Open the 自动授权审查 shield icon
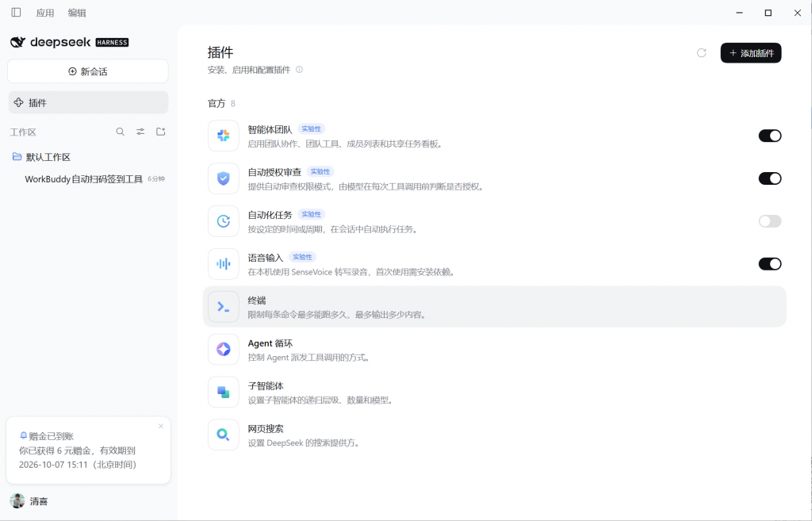Viewport: 812px width, 521px height. coord(223,178)
